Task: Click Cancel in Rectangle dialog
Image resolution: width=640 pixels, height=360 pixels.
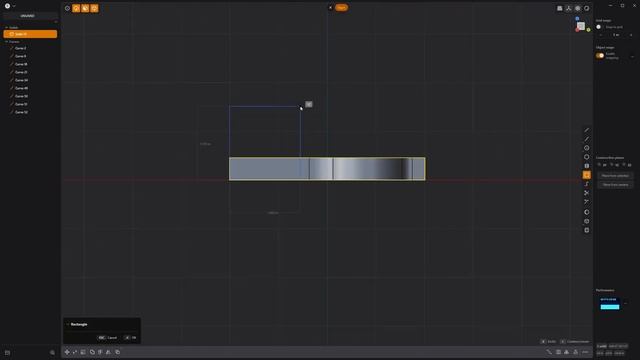Action: click(x=108, y=338)
